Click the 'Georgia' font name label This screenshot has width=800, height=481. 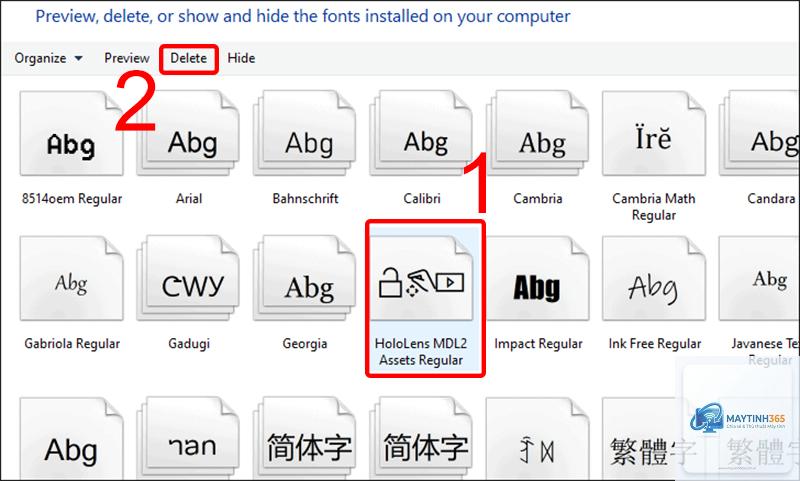(305, 343)
